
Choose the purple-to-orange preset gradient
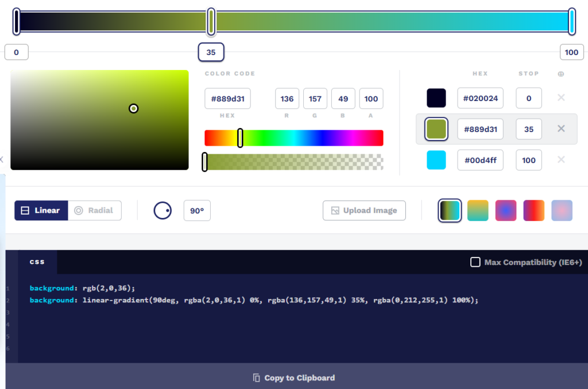click(533, 211)
